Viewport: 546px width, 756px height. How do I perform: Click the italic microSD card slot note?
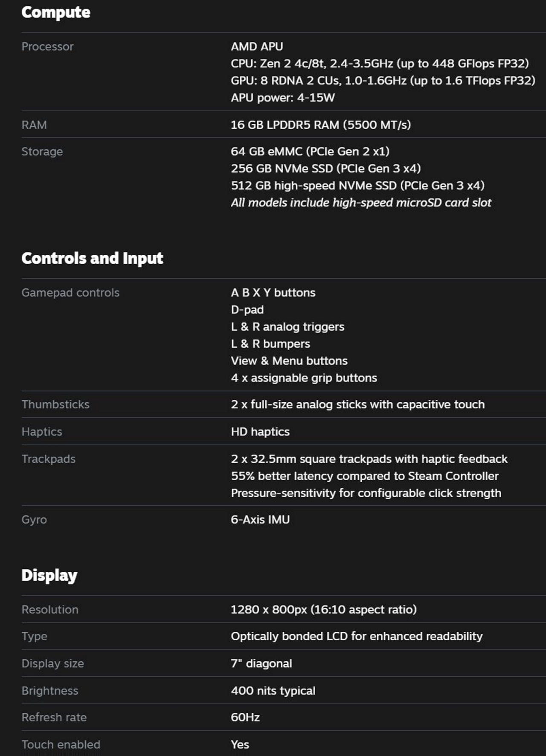pyautogui.click(x=361, y=203)
